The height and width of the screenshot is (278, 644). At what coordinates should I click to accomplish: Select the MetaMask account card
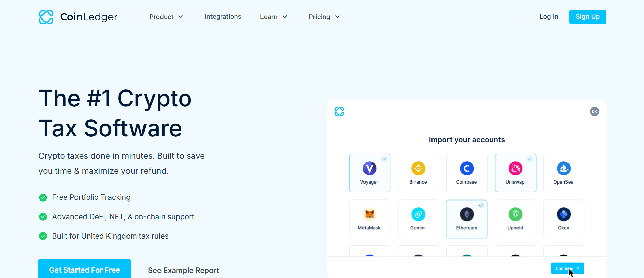370,219
